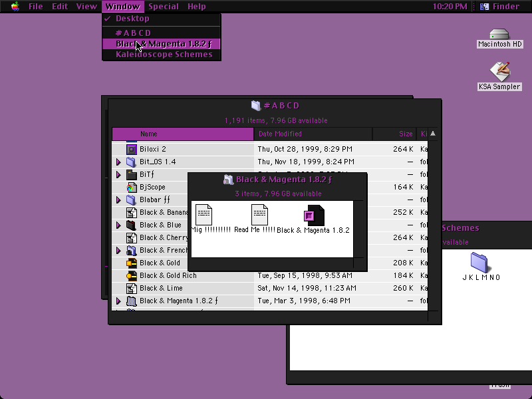Expand the Bit_OS 1.4 folder
Image resolution: width=532 pixels, height=399 pixels.
click(118, 162)
